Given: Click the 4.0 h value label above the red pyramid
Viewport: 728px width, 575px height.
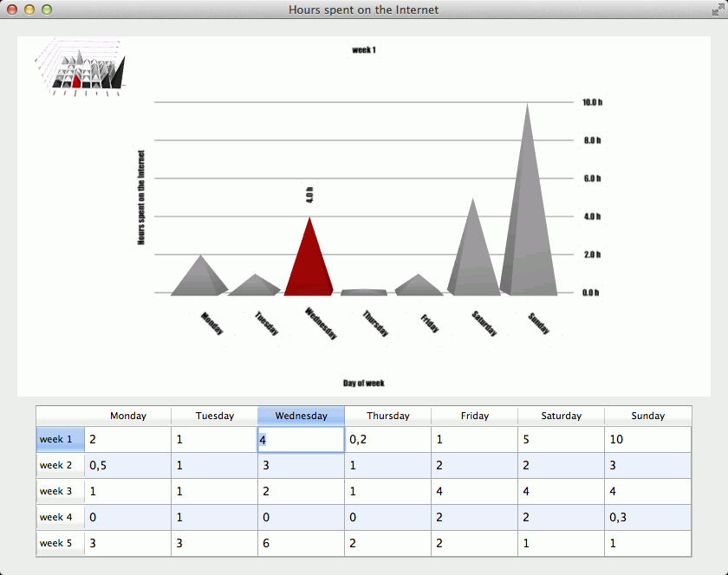Looking at the screenshot, I should click(x=309, y=195).
